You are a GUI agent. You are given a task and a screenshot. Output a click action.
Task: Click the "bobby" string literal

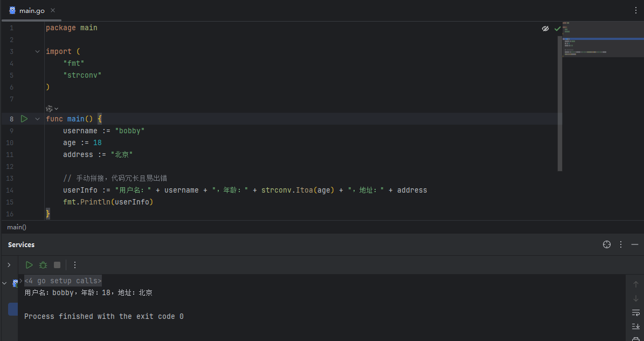pyautogui.click(x=130, y=131)
